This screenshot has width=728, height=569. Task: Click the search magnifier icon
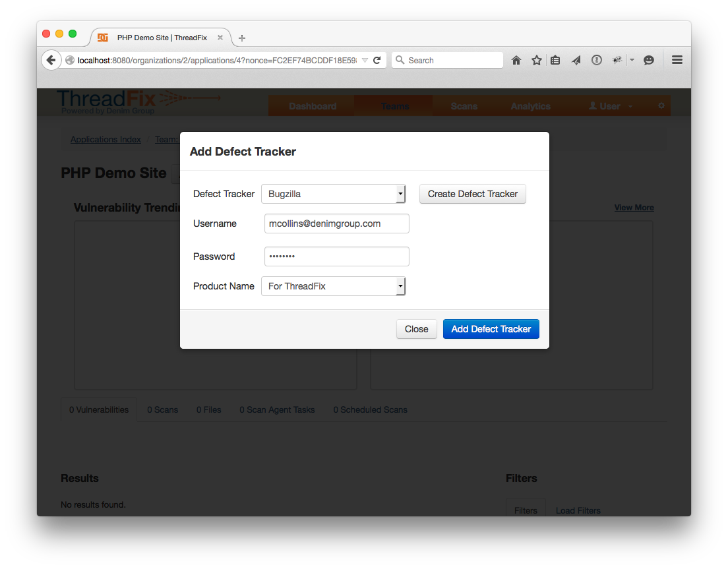(400, 60)
